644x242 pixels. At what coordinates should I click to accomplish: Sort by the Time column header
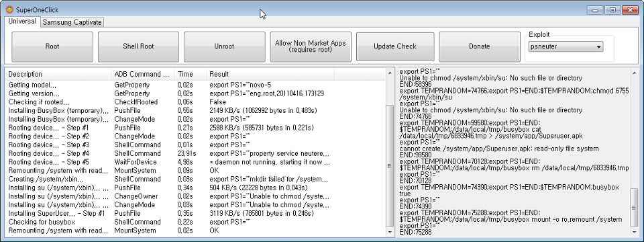pyautogui.click(x=190, y=74)
